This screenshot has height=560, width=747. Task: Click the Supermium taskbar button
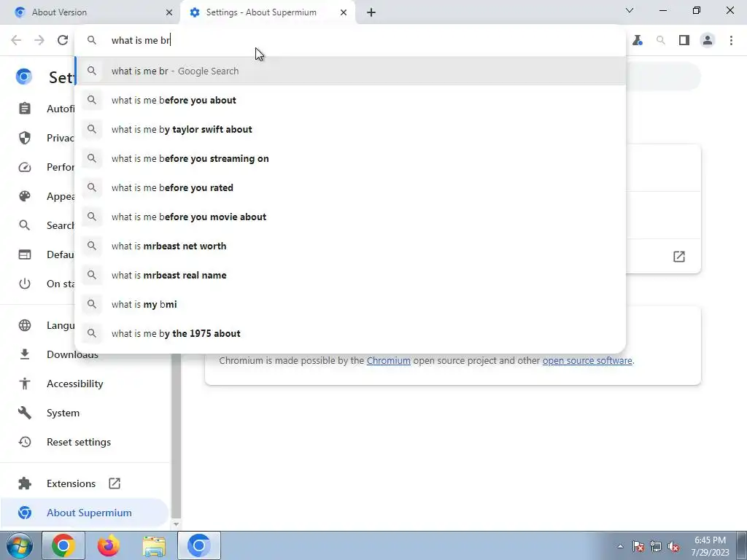coord(199,545)
